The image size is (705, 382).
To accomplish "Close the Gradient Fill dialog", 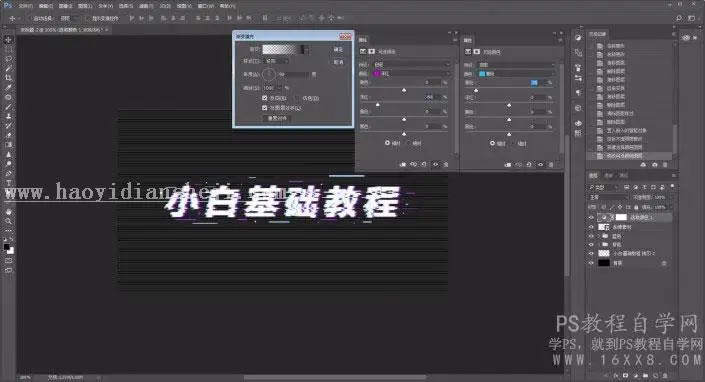I will [345, 36].
